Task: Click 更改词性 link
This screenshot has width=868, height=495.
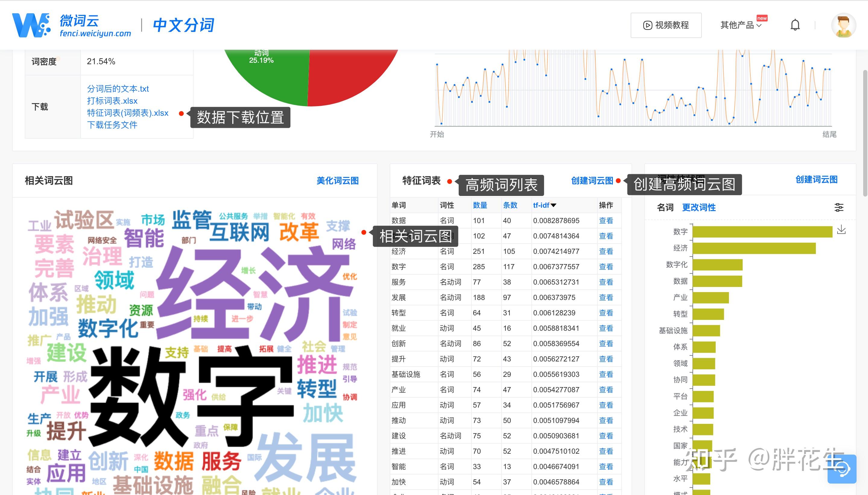Action: (x=699, y=207)
